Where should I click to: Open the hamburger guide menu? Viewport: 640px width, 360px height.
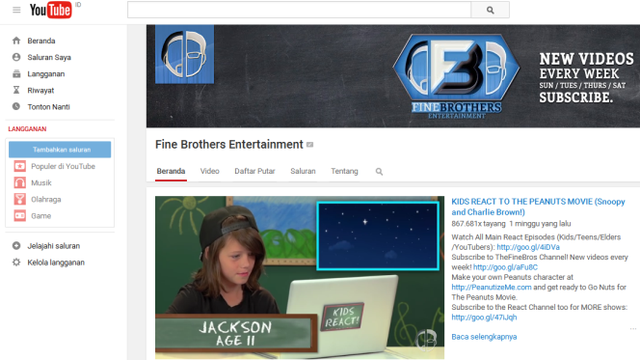pyautogui.click(x=16, y=10)
